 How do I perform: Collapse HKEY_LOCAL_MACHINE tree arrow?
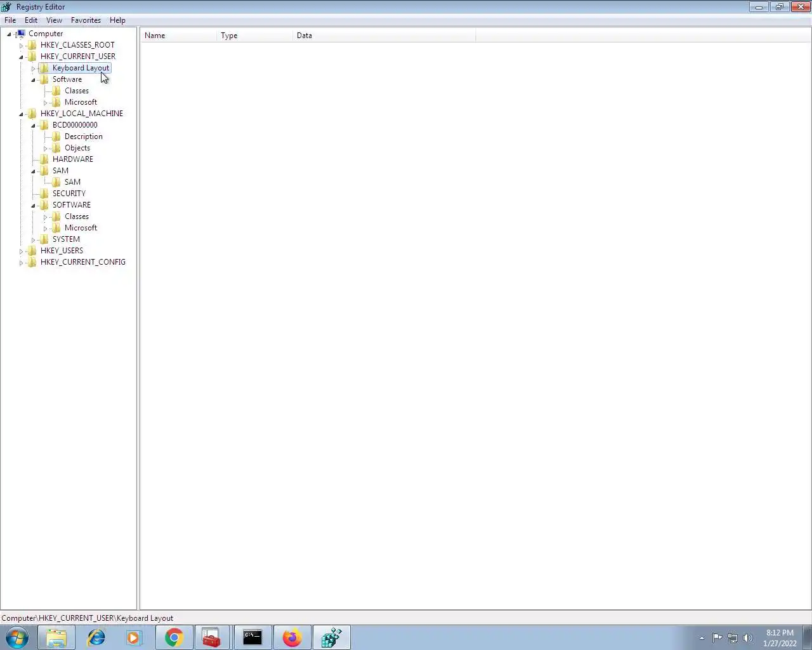coord(21,114)
